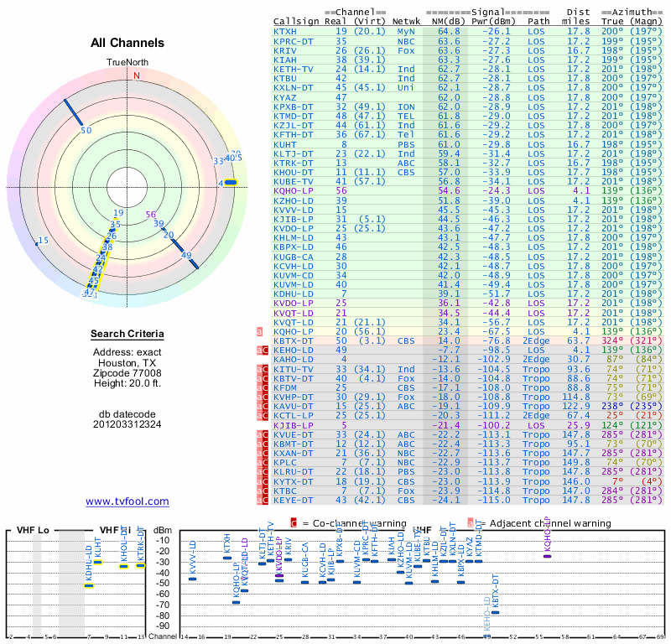671x644 pixels.
Task: Select the channel 49 label on radar plot
Action: [186, 255]
